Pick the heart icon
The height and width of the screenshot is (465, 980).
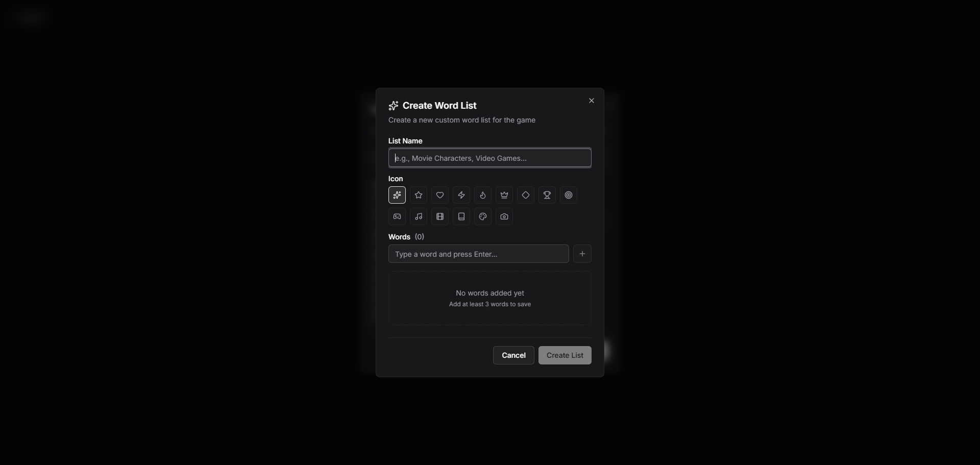pos(440,195)
